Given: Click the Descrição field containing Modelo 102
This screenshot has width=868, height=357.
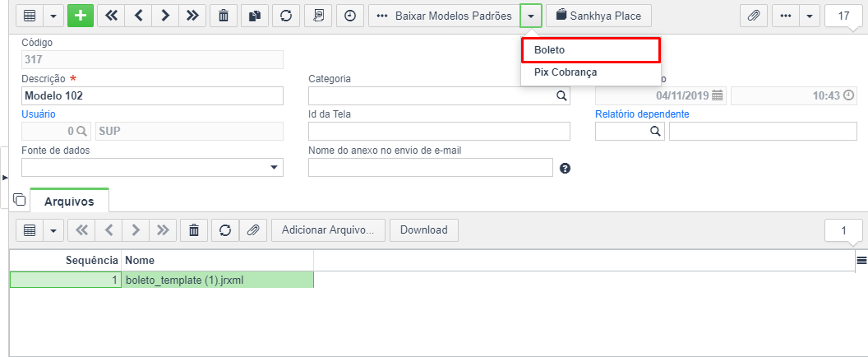Looking at the screenshot, I should coord(152,96).
